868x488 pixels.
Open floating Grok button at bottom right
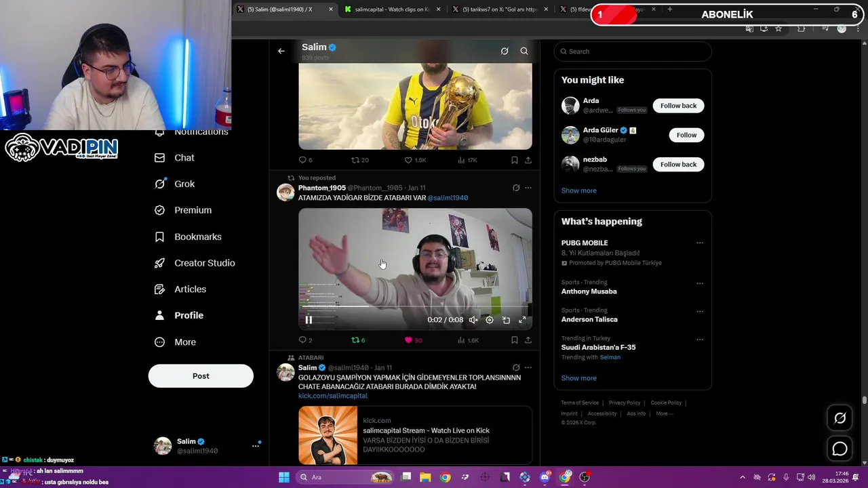click(x=840, y=418)
